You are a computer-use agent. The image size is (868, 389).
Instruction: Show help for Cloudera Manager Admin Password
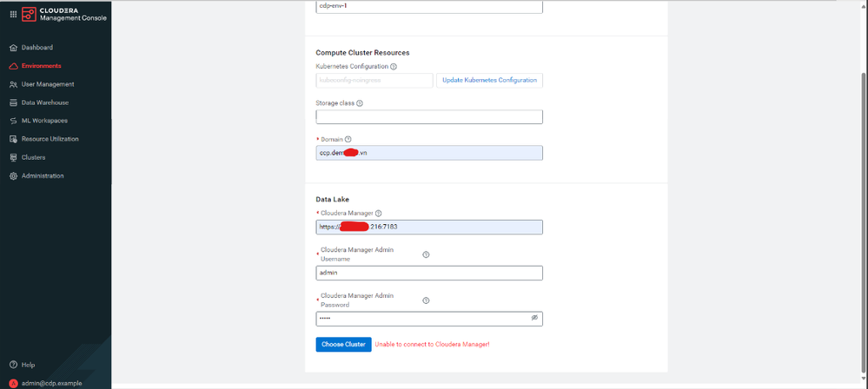coord(426,300)
